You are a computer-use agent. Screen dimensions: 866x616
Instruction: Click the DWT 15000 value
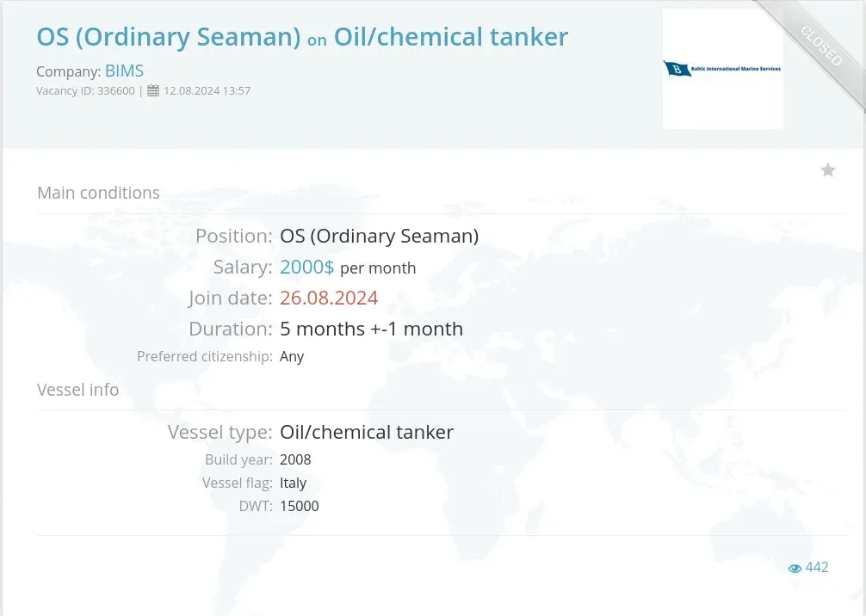300,506
